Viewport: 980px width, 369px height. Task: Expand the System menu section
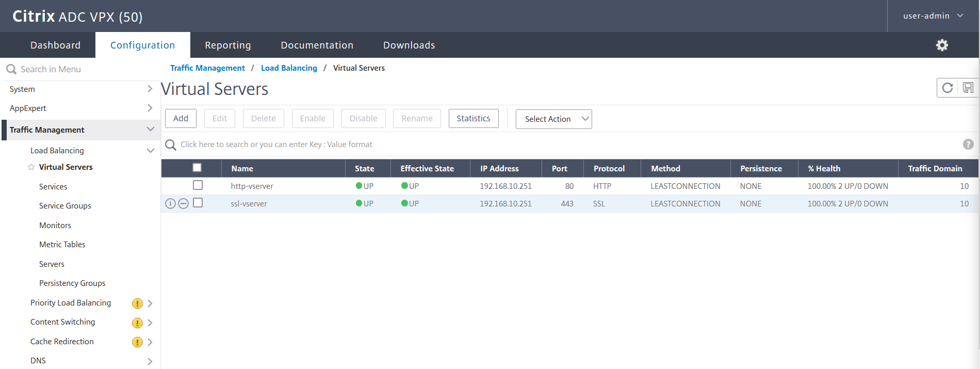pos(80,89)
